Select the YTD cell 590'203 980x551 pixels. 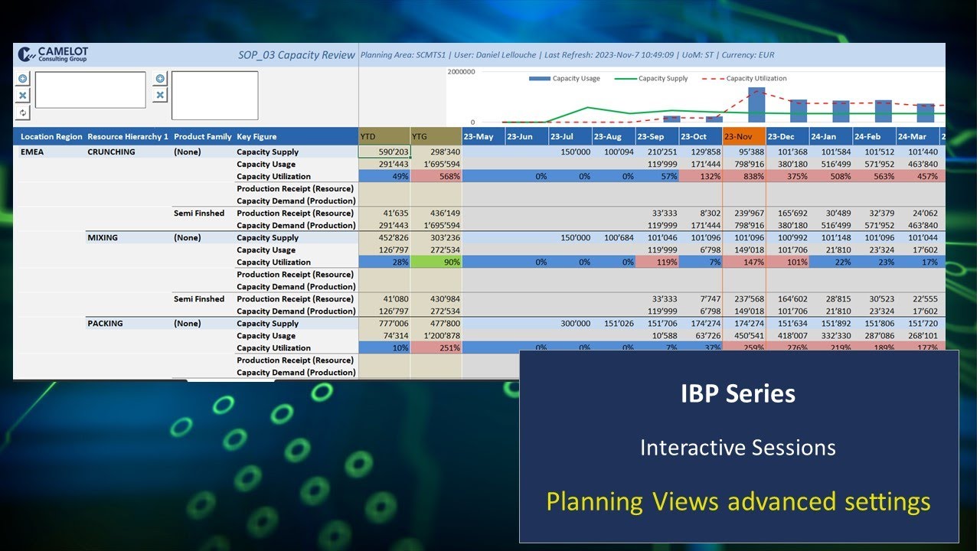coord(384,152)
